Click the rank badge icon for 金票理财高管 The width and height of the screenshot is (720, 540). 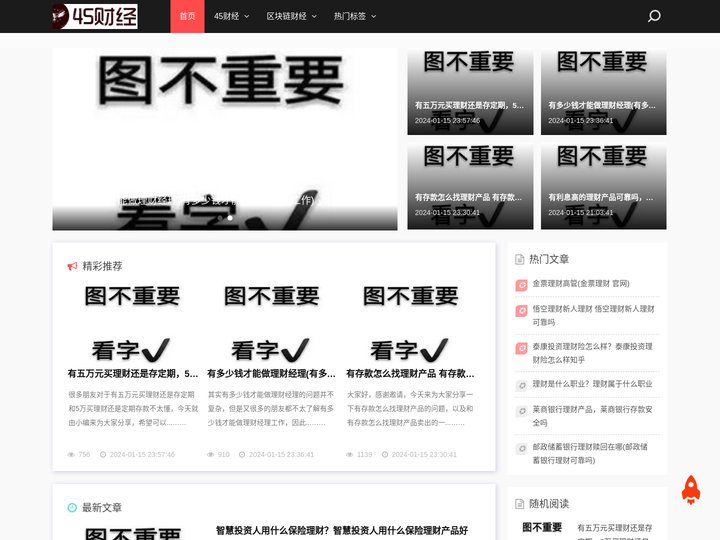522,285
